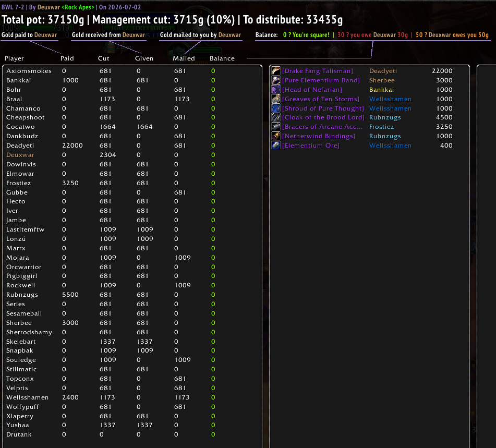Screen dimensions: 496x448
Task: Click buyer Frostiez next to Bracers item
Action: (381, 127)
